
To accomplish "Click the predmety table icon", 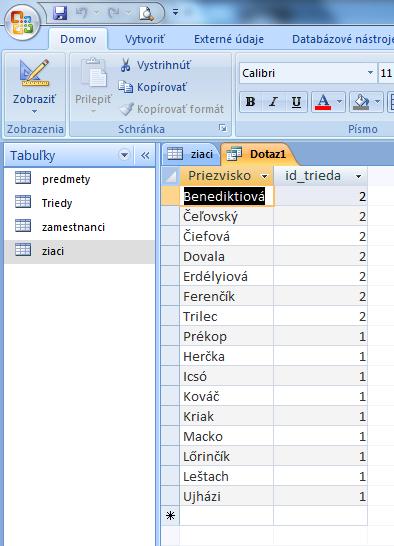I will click(23, 178).
